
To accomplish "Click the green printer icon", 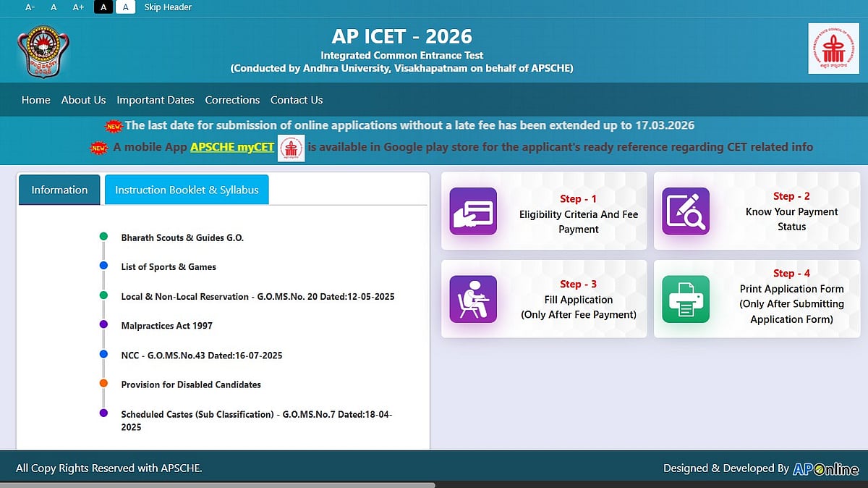I will coord(686,299).
